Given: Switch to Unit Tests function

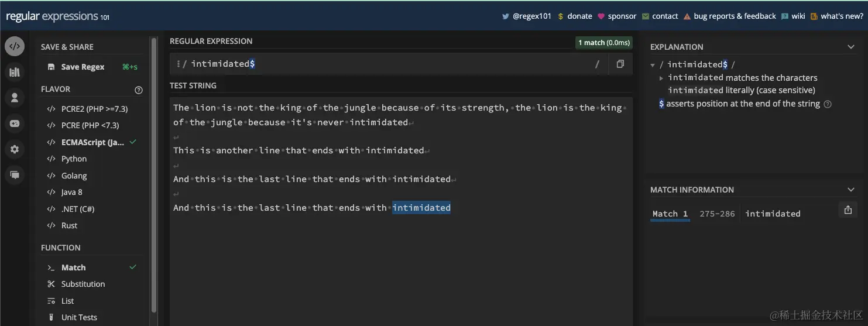Looking at the screenshot, I should click(x=79, y=317).
